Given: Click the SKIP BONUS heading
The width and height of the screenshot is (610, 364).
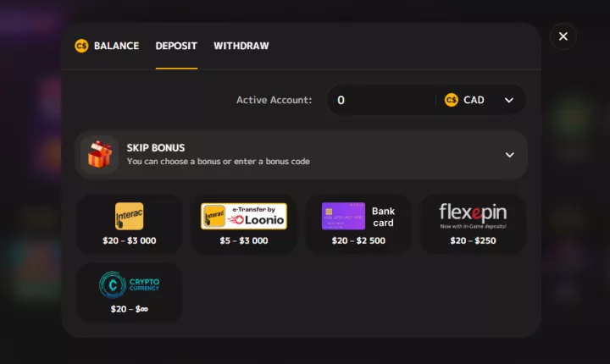Looking at the screenshot, I should click(156, 148).
